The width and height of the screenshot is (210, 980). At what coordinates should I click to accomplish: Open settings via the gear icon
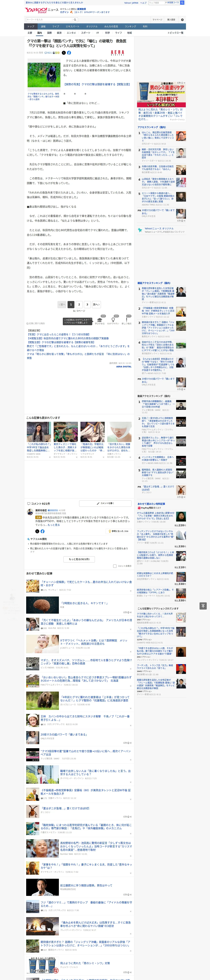point(182,19)
